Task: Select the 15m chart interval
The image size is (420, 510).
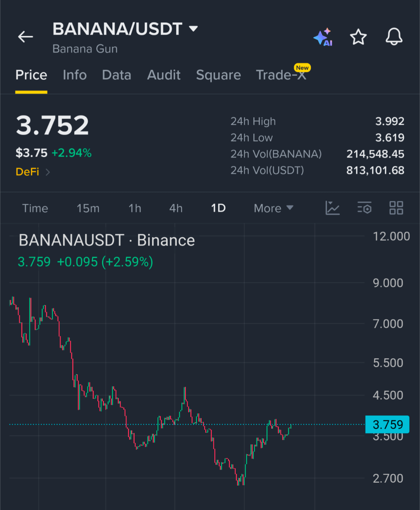Action: [88, 208]
